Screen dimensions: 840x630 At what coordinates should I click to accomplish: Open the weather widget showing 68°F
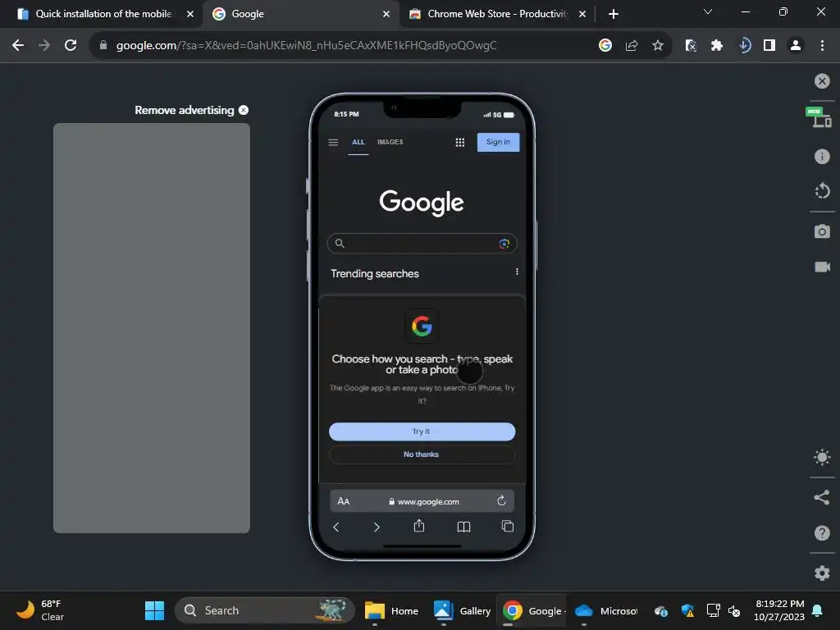[x=40, y=610]
